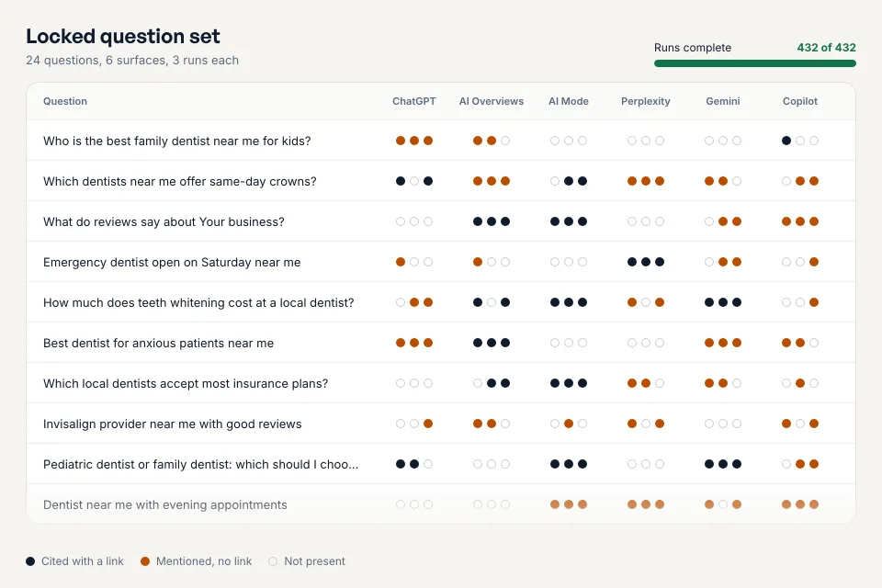Click AI Overviews first dot for insurance plans question

click(x=478, y=383)
